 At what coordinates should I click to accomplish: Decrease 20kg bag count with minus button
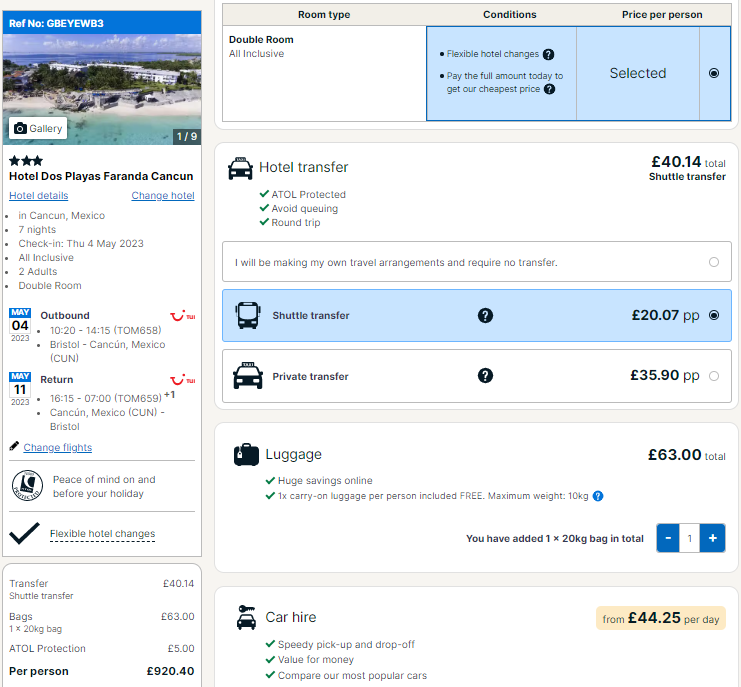[x=668, y=538]
